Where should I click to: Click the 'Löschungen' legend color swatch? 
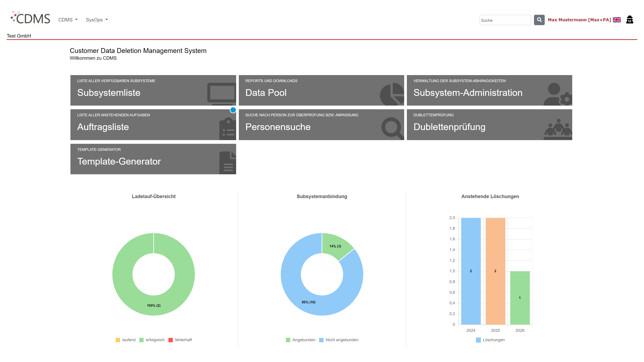(x=478, y=340)
